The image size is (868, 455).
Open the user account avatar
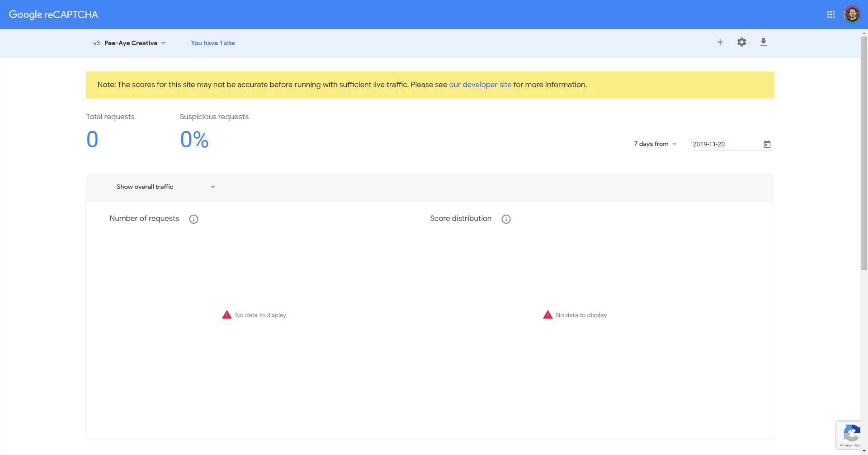852,14
